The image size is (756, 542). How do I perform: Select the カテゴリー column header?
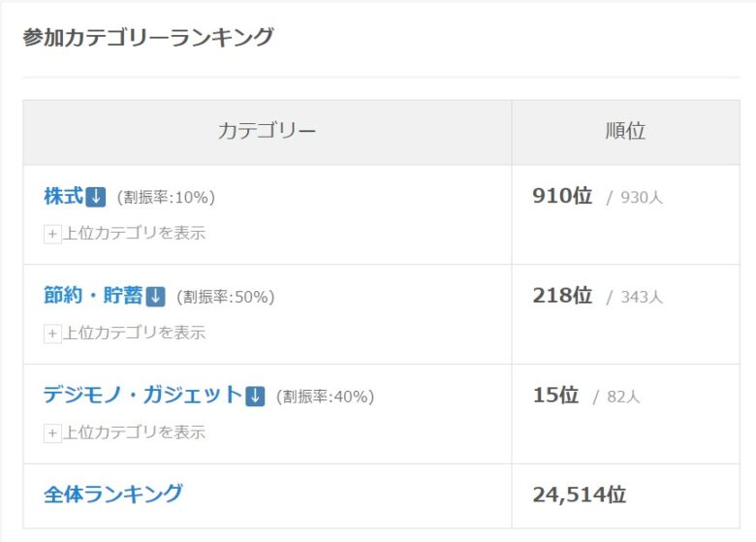268,132
